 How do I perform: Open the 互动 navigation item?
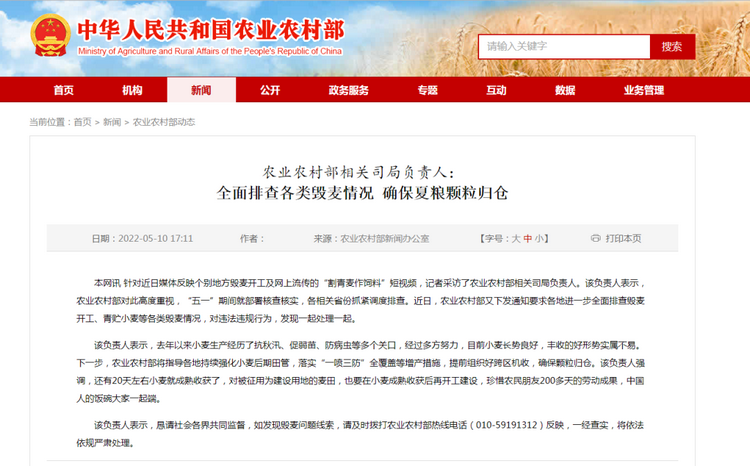(496, 90)
